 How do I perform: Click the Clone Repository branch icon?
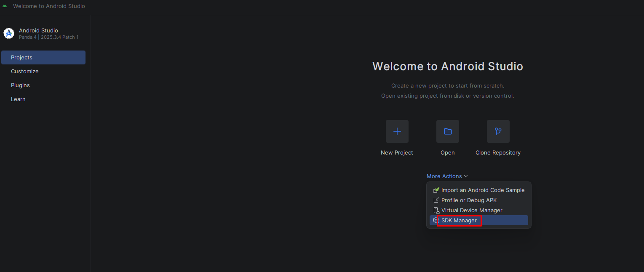[498, 131]
